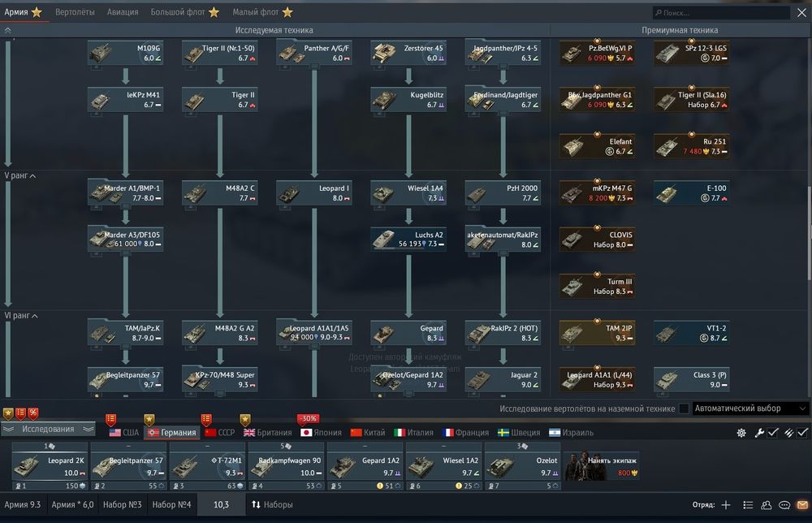Choose the Армия * 6,0 preset

(72, 504)
